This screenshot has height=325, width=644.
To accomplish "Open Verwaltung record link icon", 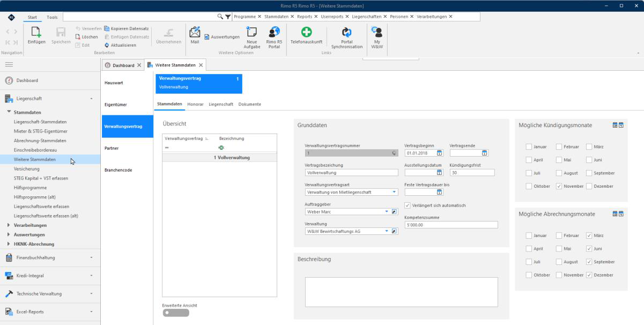I will click(394, 231).
